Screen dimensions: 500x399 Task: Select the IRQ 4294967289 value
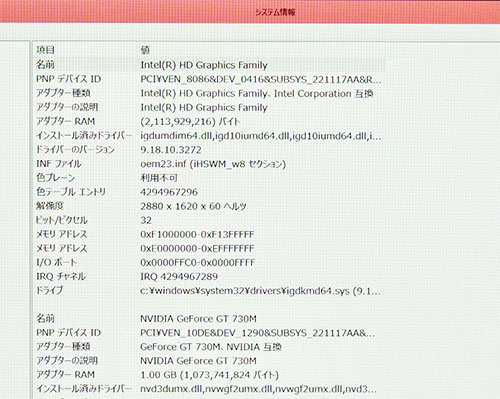[x=179, y=276]
